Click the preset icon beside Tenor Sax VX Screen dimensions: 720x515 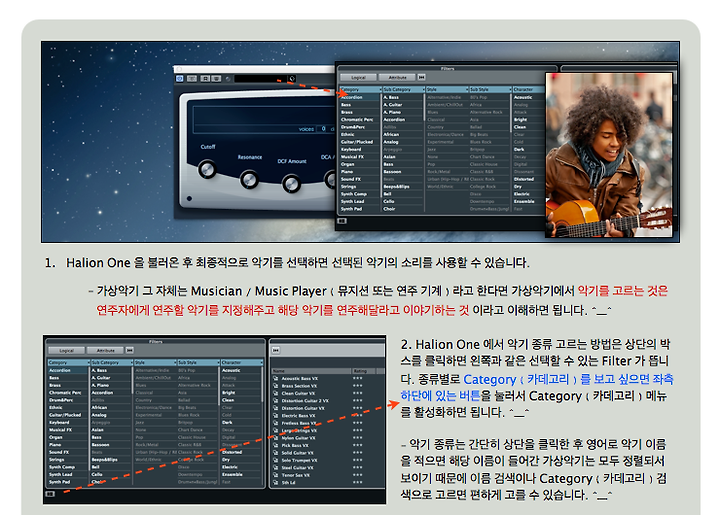coord(276,475)
